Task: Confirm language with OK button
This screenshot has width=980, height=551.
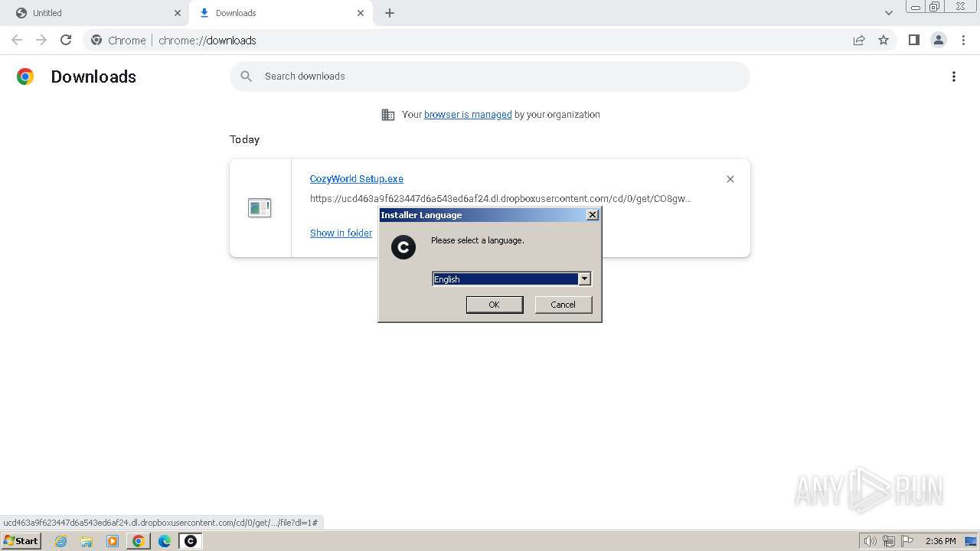Action: click(x=495, y=305)
